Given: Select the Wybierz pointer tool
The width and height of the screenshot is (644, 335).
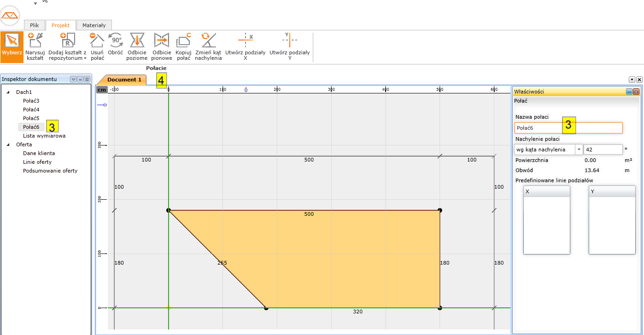Looking at the screenshot, I should 12,46.
